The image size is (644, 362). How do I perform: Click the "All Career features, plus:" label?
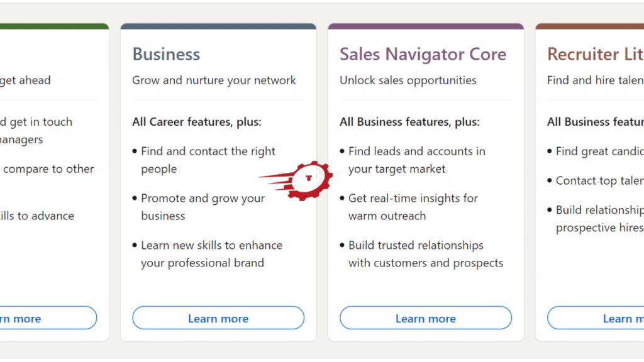(x=196, y=122)
